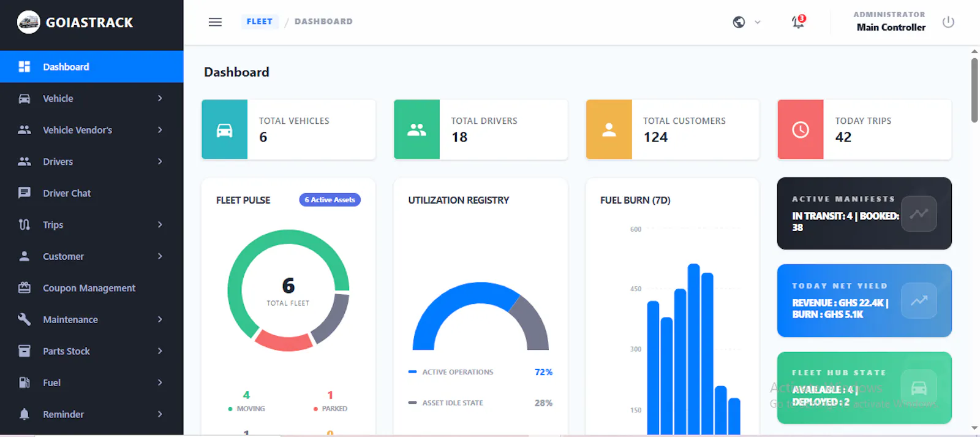Click the DASHBOARD breadcrumb text
The width and height of the screenshot is (980, 437).
(323, 21)
